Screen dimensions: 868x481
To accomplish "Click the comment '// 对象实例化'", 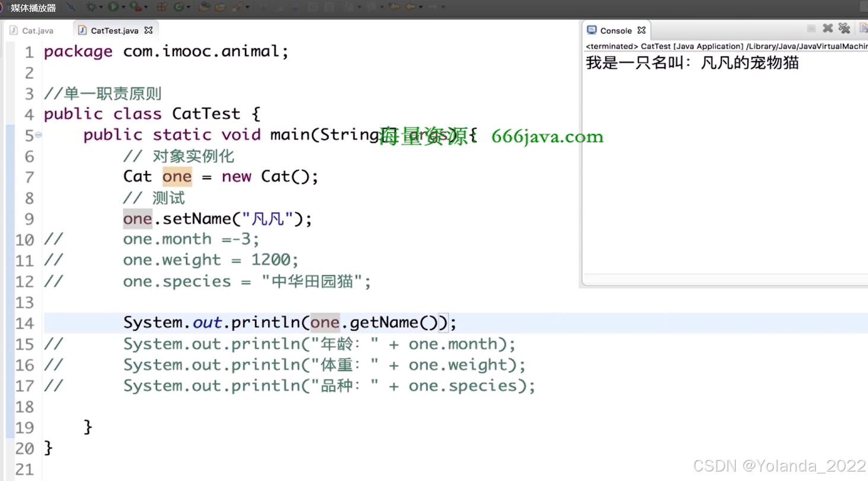I will click(x=179, y=156).
